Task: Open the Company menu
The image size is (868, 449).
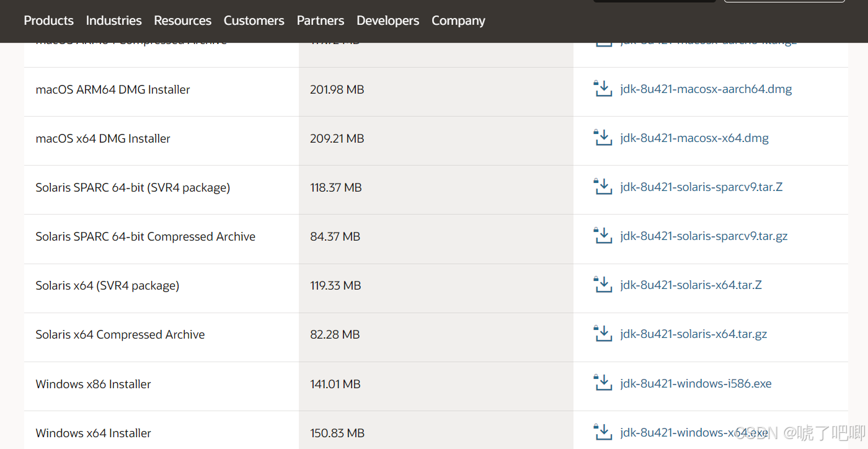Action: [x=458, y=20]
